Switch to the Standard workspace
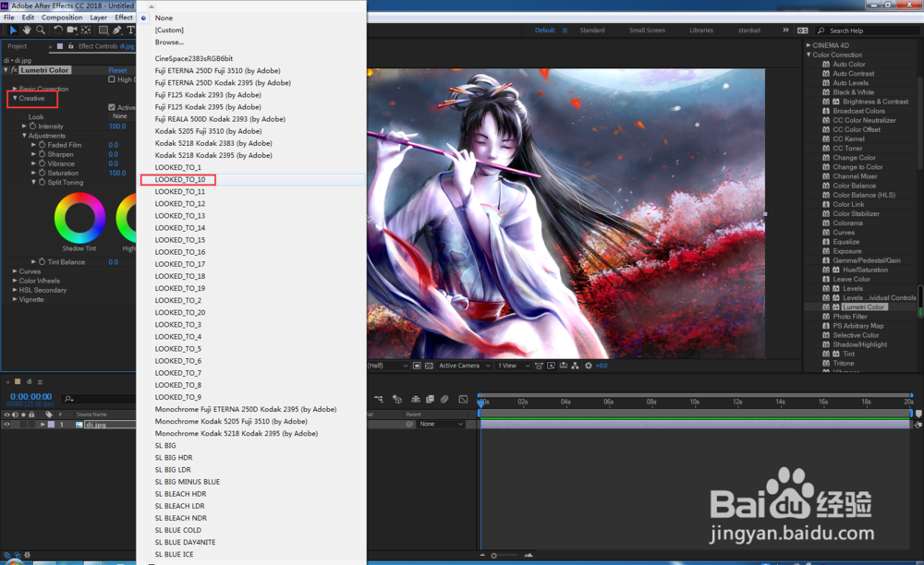This screenshot has height=565, width=924. coord(592,30)
